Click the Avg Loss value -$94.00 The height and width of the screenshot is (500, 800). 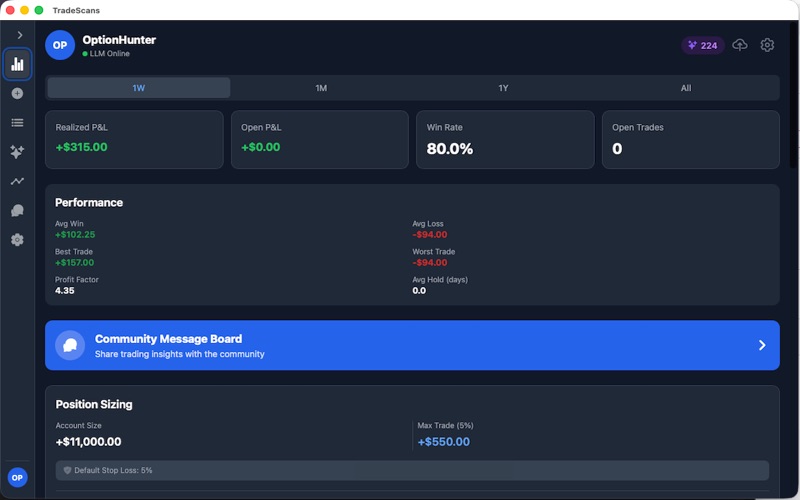click(430, 235)
